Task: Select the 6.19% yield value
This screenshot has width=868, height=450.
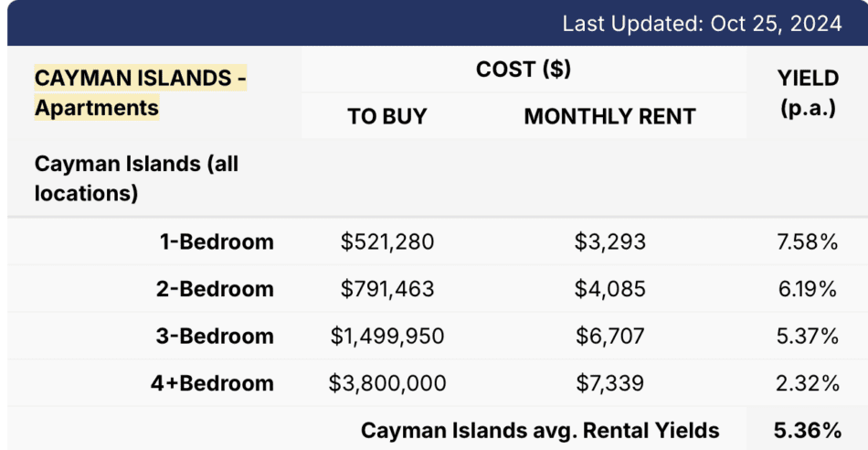Action: [808, 289]
